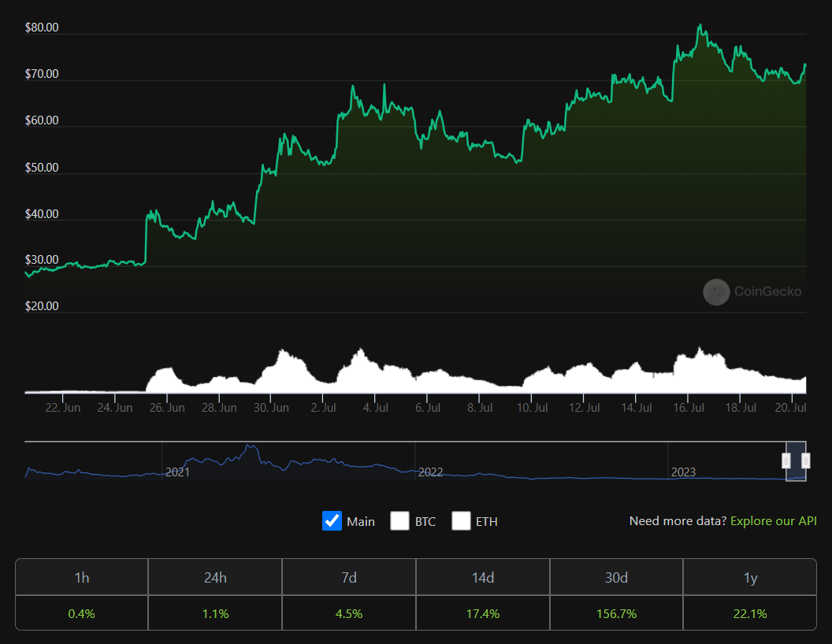Click the 22. Jun date label

[x=62, y=408]
